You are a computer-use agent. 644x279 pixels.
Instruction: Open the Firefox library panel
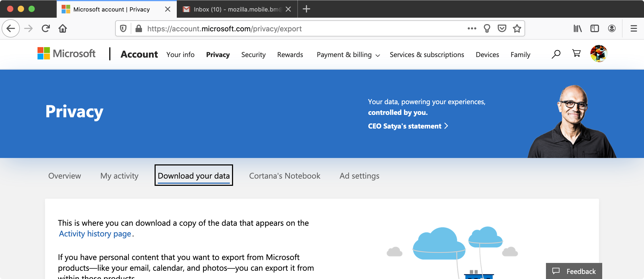pyautogui.click(x=577, y=28)
